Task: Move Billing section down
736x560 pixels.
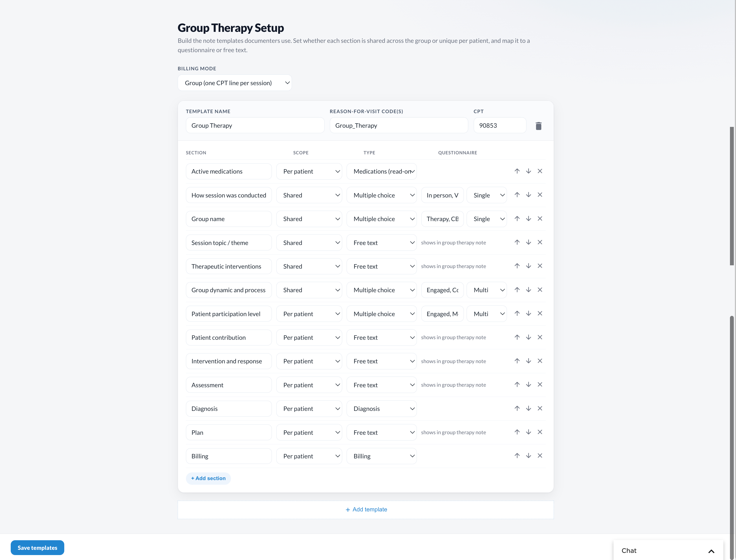Action: point(528,456)
